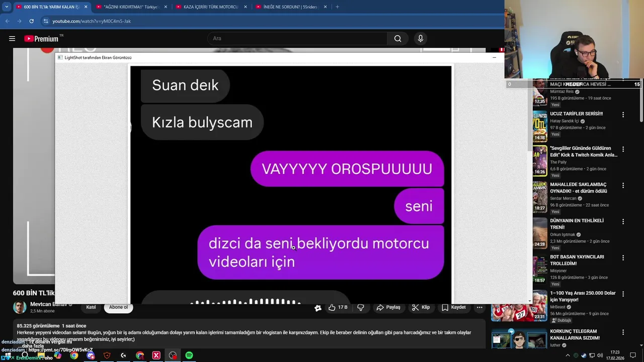The image size is (644, 362).
Task: Close the "AĞZINI KIRDIRTMA!" tab
Action: click(x=166, y=7)
